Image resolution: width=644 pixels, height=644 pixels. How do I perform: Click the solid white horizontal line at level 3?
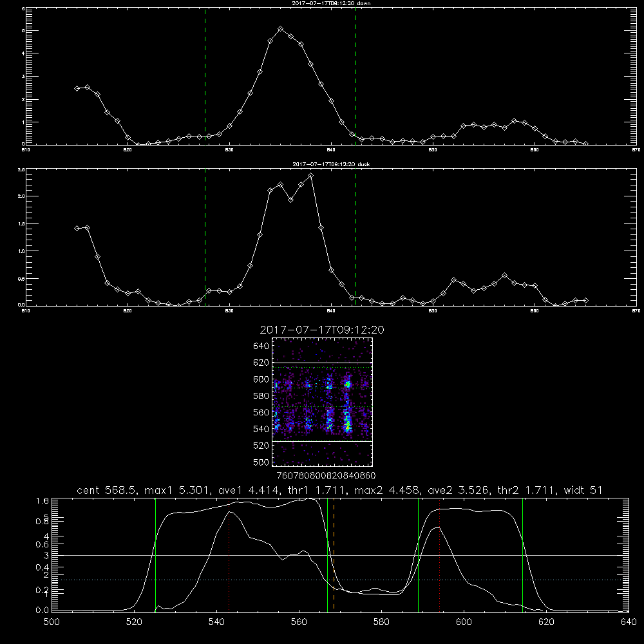pyautogui.click(x=340, y=555)
